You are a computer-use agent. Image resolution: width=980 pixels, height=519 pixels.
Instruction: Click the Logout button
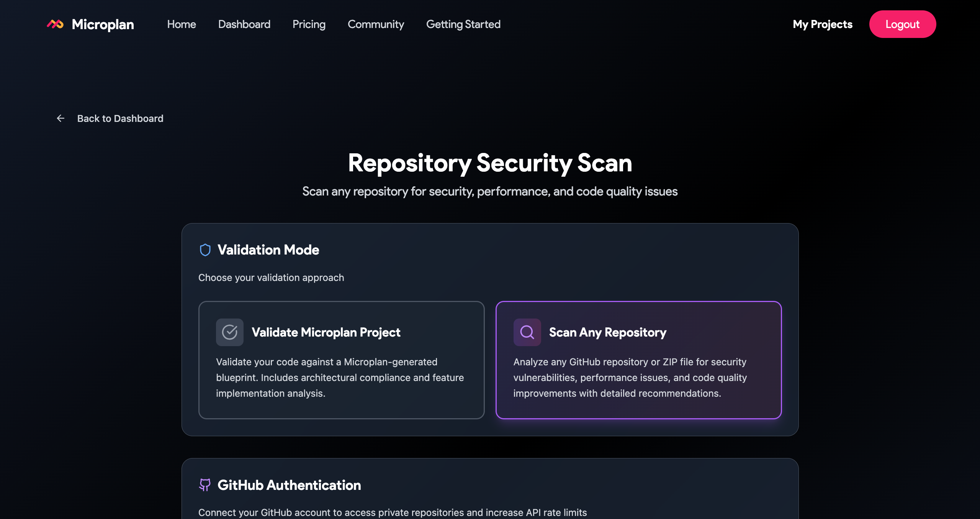903,24
